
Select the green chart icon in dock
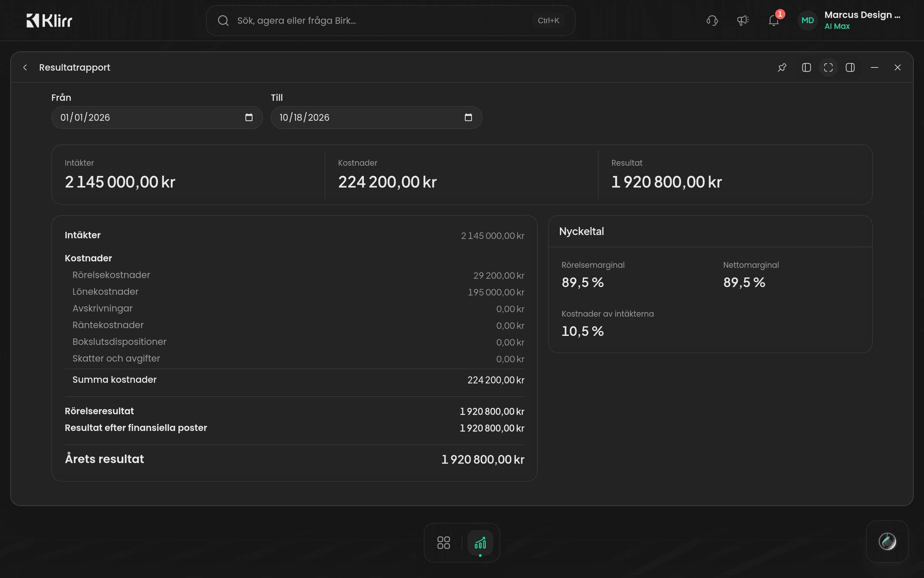pyautogui.click(x=480, y=542)
